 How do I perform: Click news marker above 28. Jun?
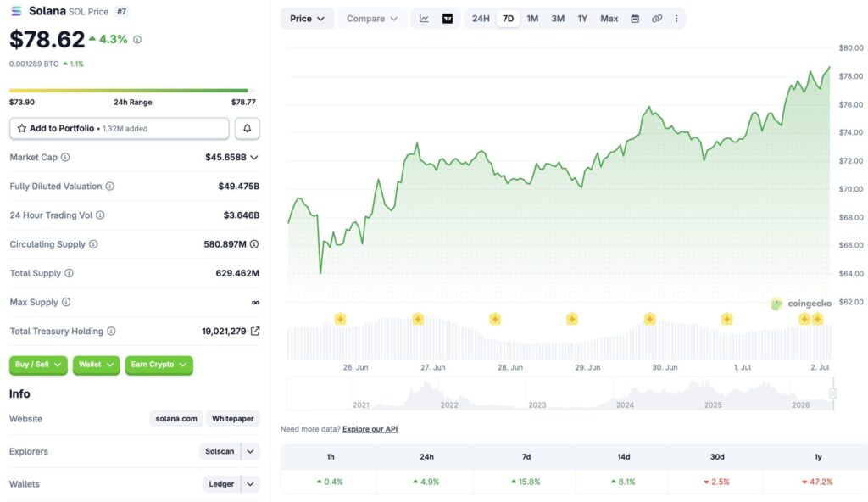click(x=495, y=319)
